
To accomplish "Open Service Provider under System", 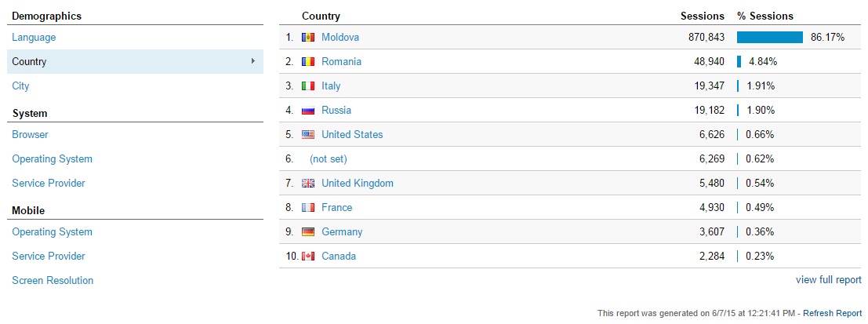I will (49, 184).
